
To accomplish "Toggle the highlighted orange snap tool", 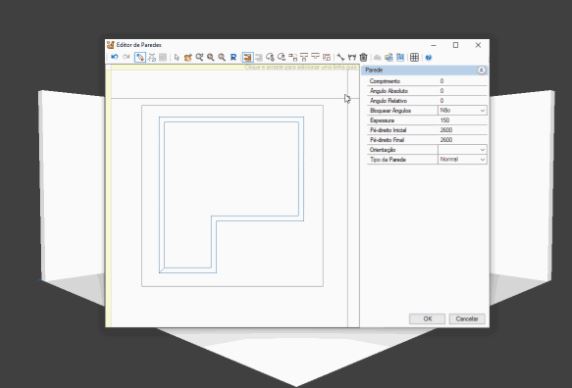I will [x=247, y=57].
